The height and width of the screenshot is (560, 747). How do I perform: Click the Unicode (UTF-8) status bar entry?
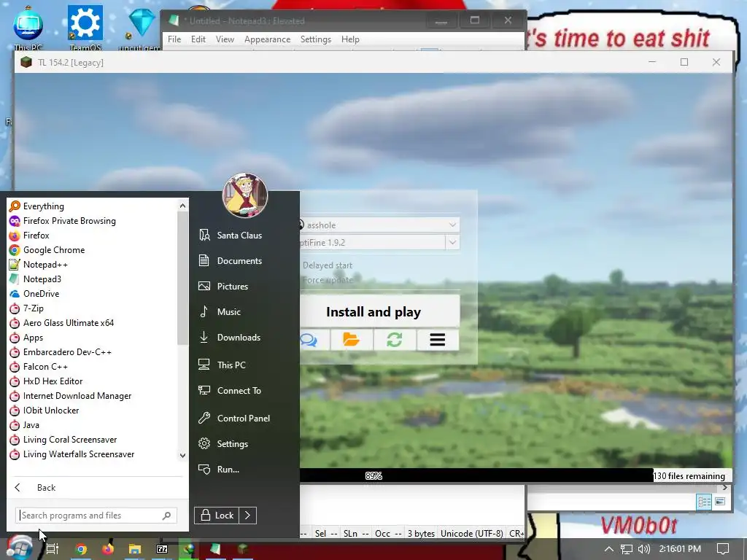click(x=472, y=534)
